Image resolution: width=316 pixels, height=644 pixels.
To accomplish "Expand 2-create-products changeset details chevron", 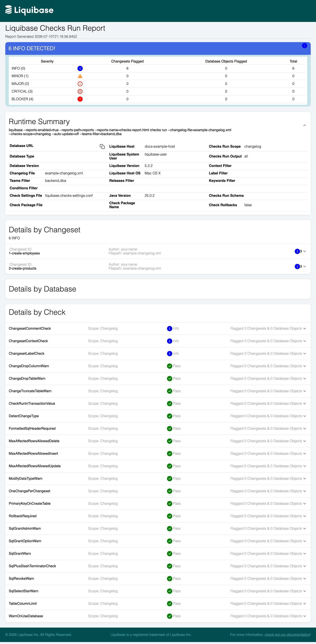I will click(305, 267).
